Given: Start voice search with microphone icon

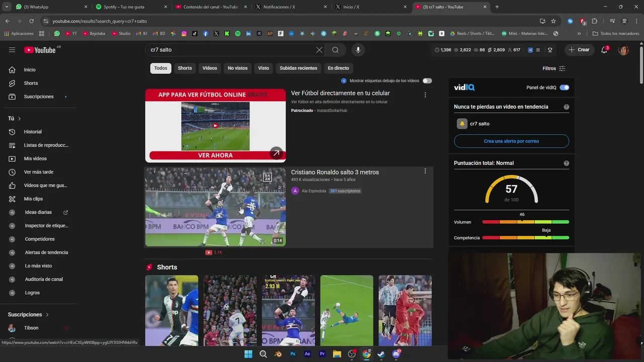Looking at the screenshot, I should [x=358, y=50].
